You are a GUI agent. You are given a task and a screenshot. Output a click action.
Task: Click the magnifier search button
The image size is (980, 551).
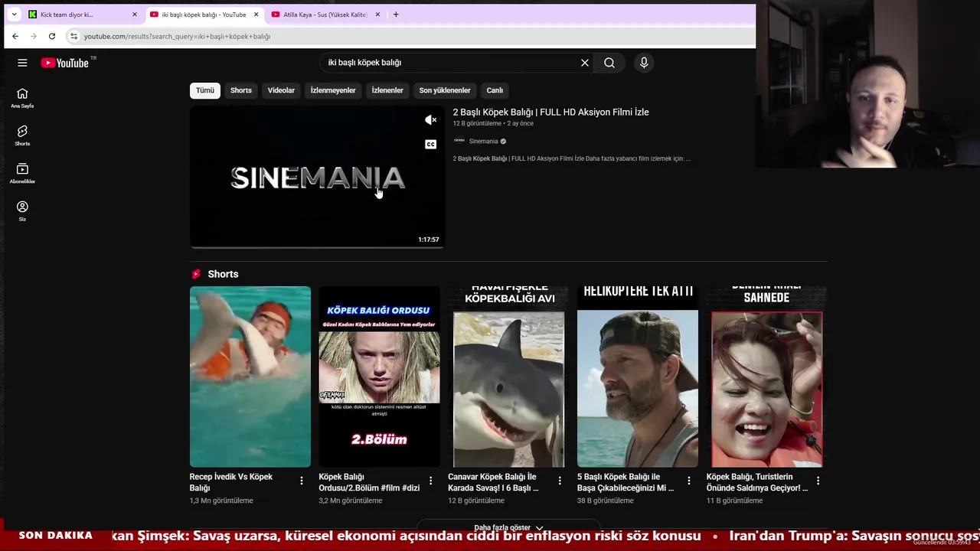click(609, 63)
